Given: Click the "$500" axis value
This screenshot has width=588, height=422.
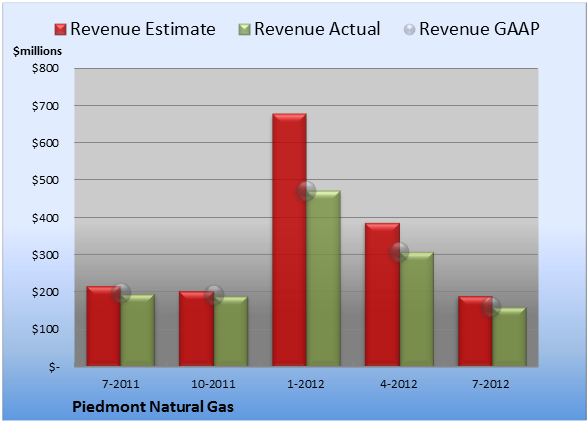Looking at the screenshot, I should point(45,180).
